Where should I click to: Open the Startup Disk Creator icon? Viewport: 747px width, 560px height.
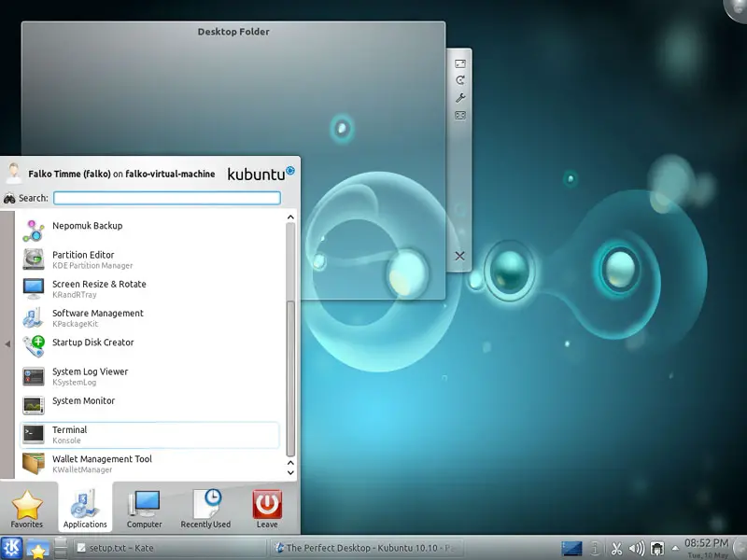(34, 346)
